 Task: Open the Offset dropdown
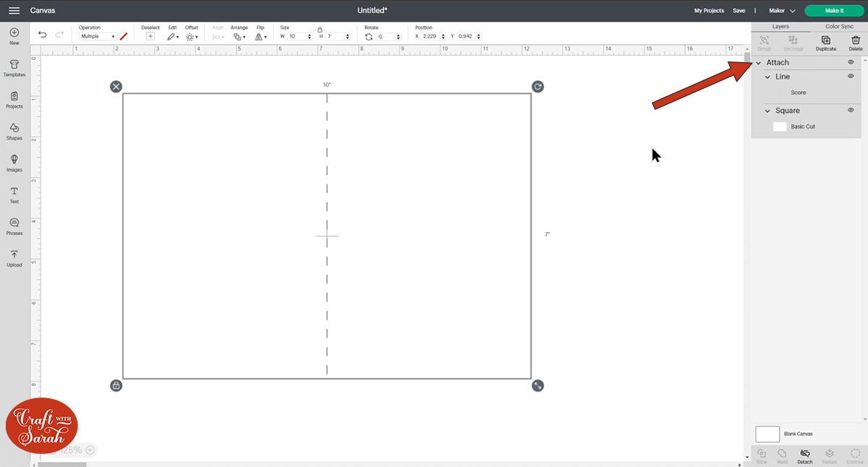click(191, 36)
